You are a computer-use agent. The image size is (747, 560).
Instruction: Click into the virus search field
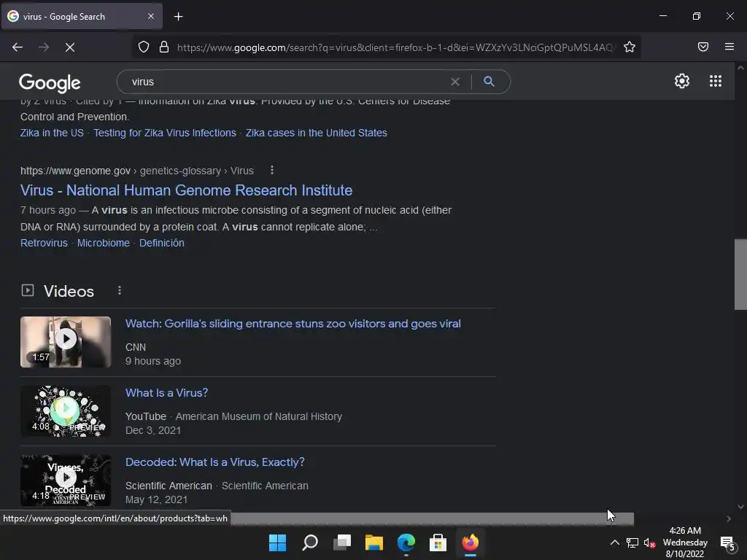pos(286,82)
